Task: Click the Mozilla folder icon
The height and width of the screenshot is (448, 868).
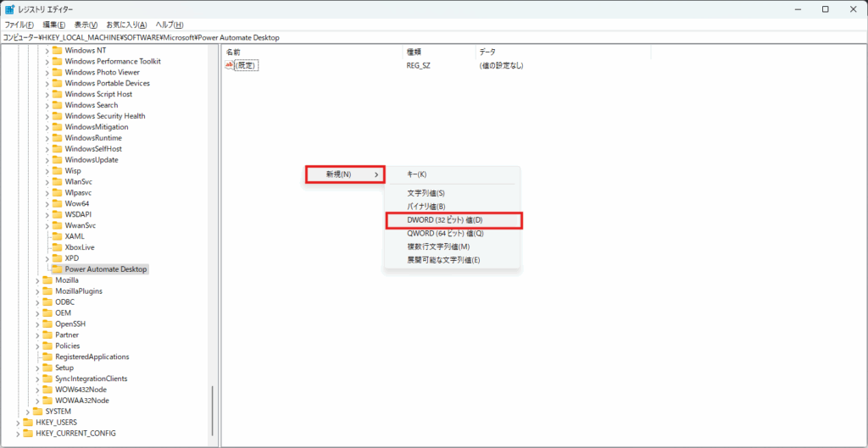Action: point(47,280)
